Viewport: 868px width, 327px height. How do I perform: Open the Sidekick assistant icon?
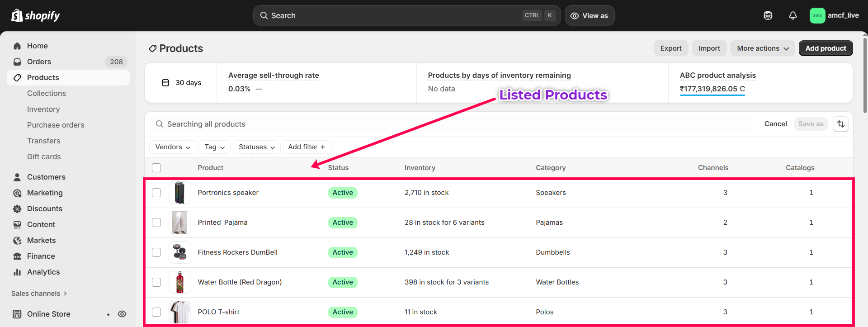(768, 15)
